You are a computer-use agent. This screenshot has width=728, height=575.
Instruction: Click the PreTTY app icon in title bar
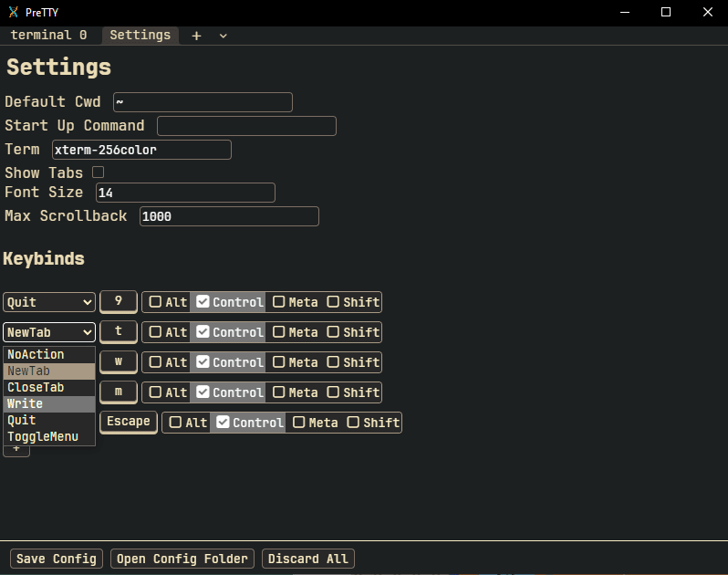pos(13,12)
